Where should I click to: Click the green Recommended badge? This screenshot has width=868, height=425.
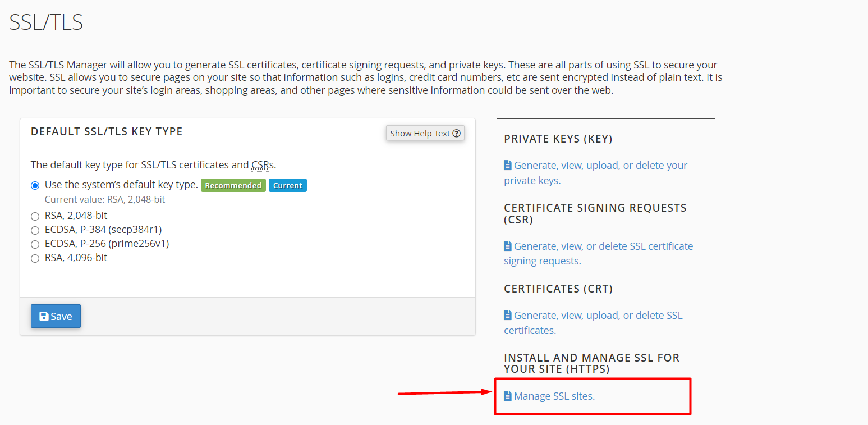click(x=233, y=185)
